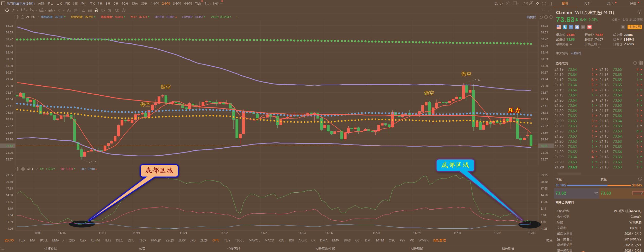Toggle the left panel layout icon

coord(3,3)
